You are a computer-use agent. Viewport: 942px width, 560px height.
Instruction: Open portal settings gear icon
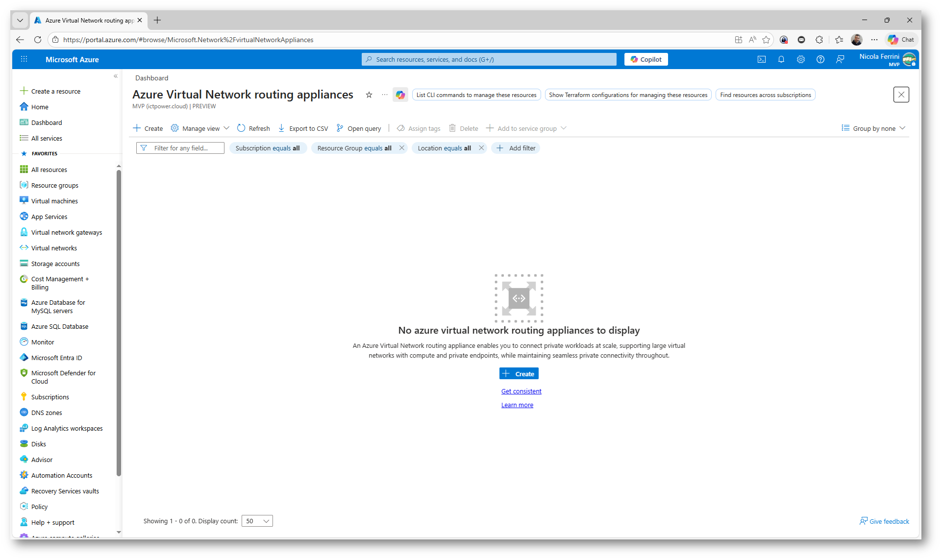(x=800, y=59)
